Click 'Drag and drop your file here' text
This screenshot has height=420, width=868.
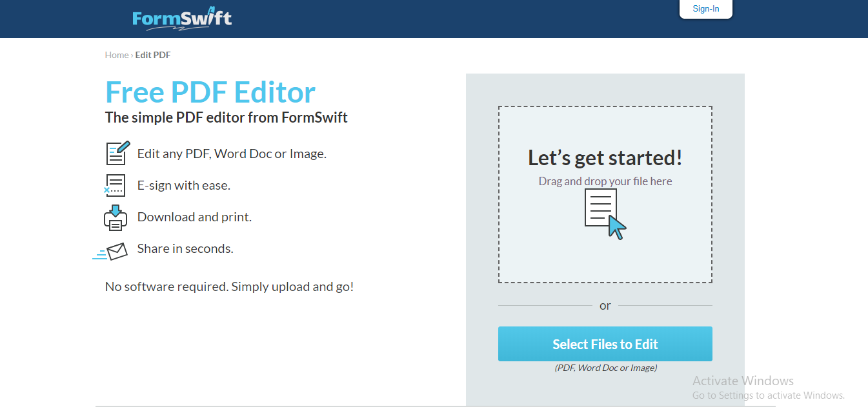605,181
